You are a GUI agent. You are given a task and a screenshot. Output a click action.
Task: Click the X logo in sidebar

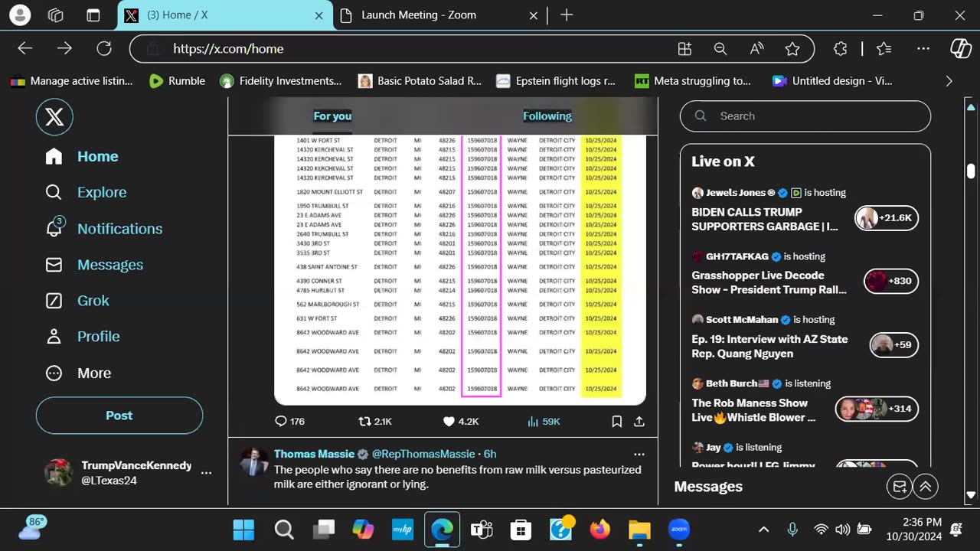click(54, 117)
